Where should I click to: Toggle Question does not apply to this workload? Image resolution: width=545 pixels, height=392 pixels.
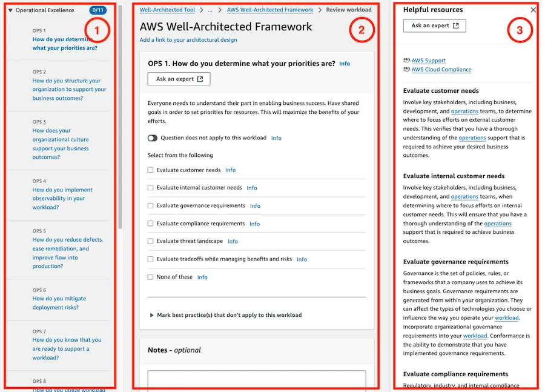(x=152, y=138)
